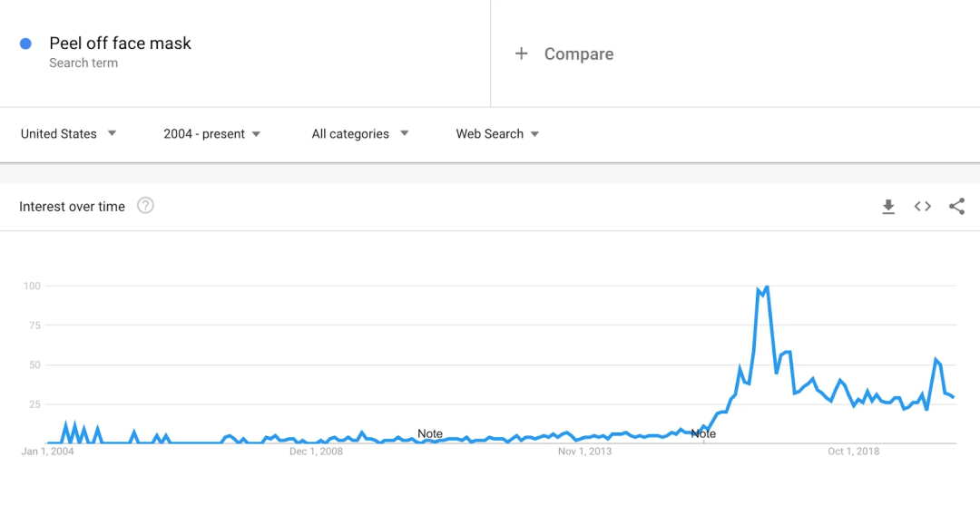Click the Search term subtitle text
The height and width of the screenshot is (515, 980).
(x=83, y=63)
